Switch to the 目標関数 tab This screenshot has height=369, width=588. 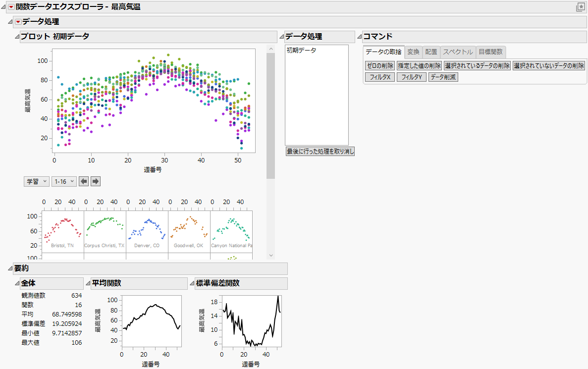pos(490,52)
